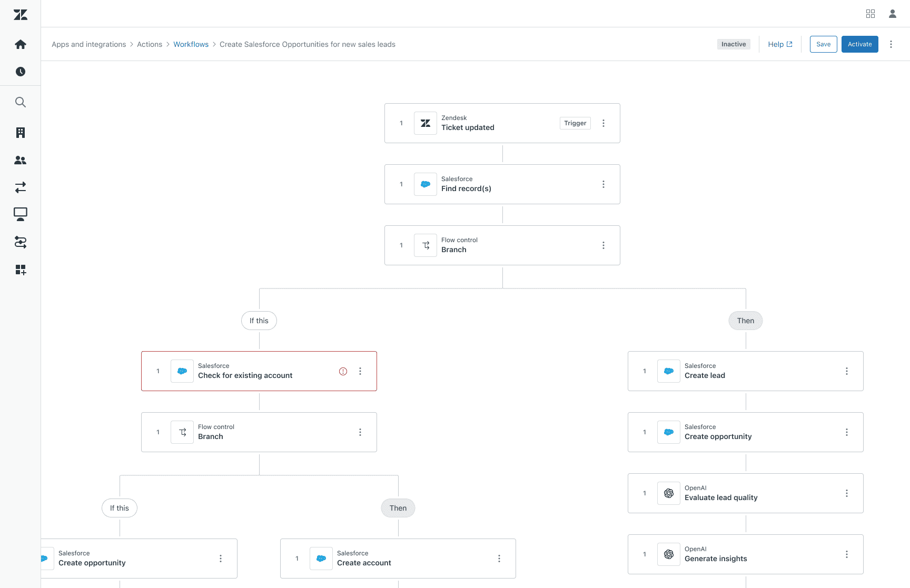Viewport: 910px width, 588px height.
Task: Open options for right-side Create opportunity step
Action: 847,432
